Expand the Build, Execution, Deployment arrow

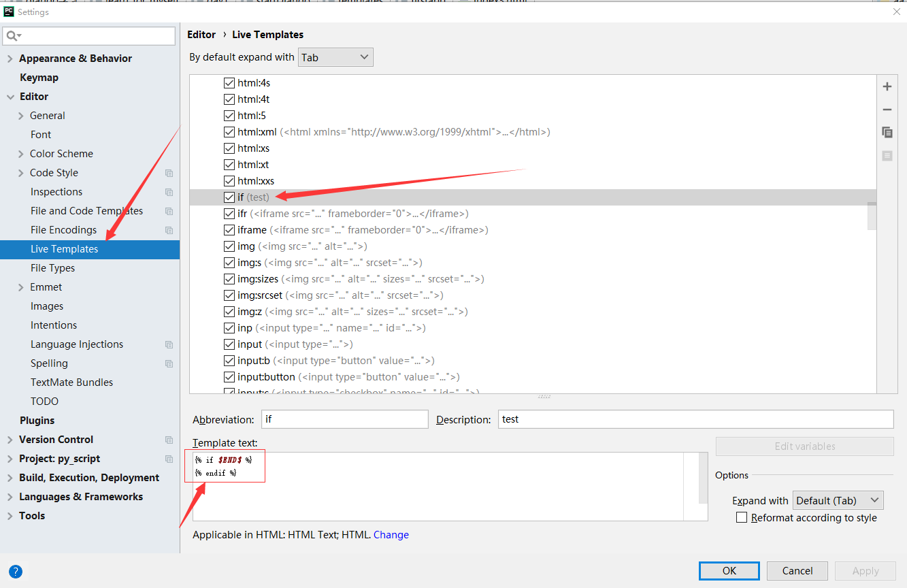(10, 478)
